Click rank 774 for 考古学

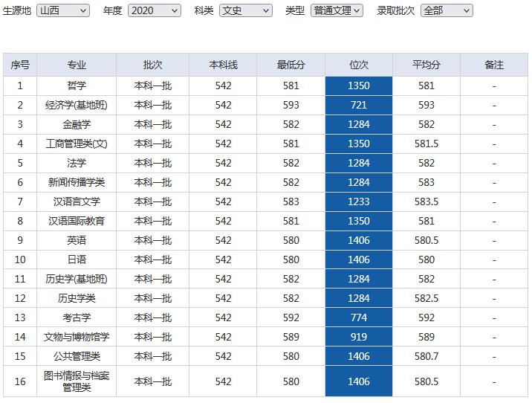tap(359, 318)
